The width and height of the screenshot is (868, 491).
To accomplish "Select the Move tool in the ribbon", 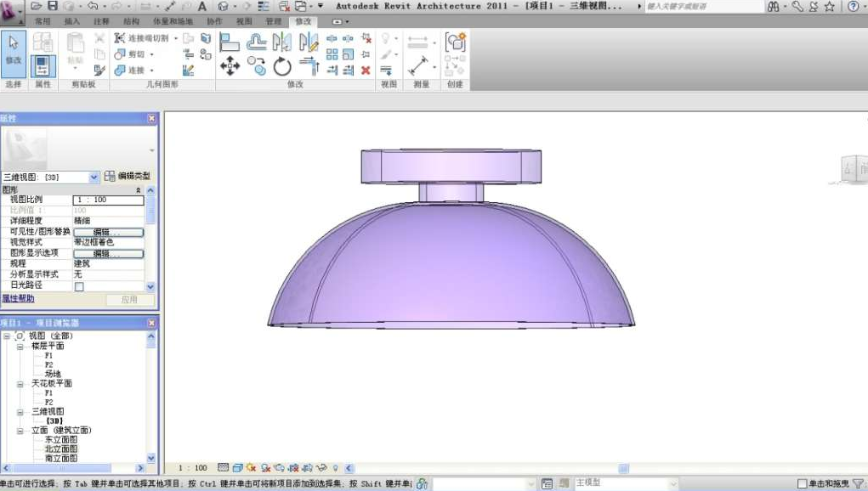I will [x=230, y=65].
